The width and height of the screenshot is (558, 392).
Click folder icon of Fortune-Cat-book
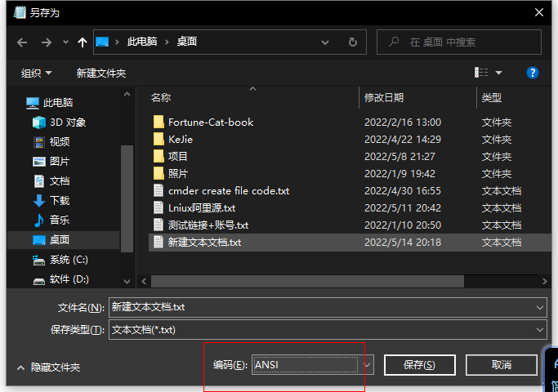[158, 122]
